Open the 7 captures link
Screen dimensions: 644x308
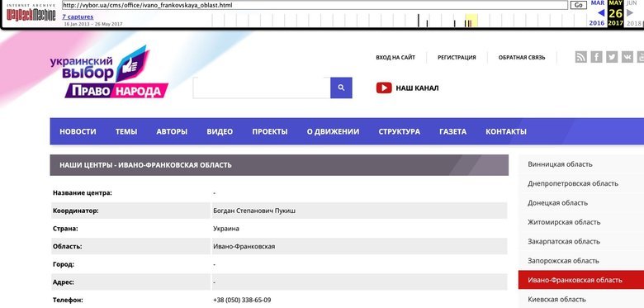tap(78, 17)
